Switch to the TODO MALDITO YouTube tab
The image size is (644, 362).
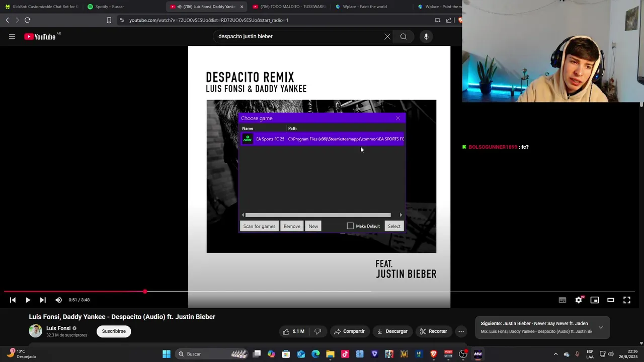[288, 7]
